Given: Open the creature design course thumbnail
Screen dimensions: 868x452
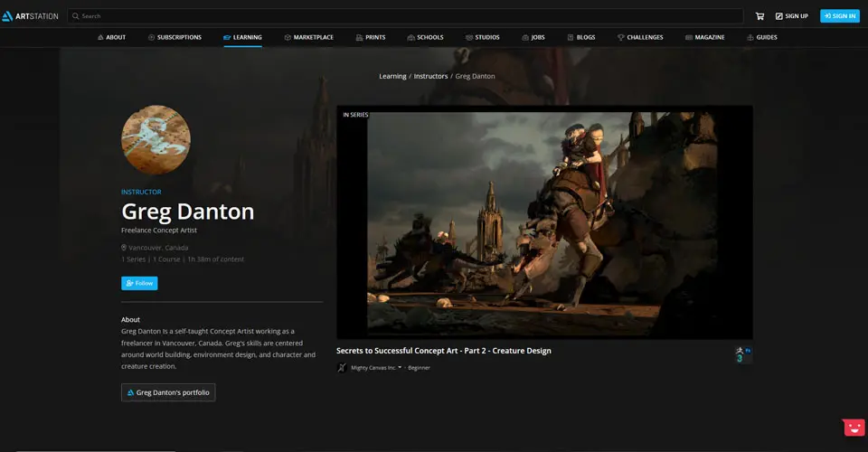Looking at the screenshot, I should coord(544,222).
